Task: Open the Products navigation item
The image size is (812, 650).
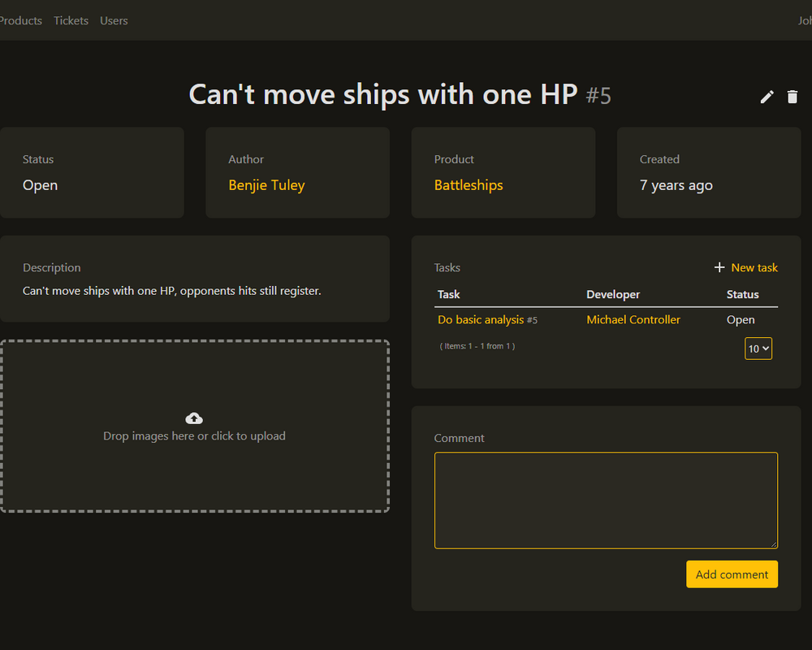Action: click(21, 21)
